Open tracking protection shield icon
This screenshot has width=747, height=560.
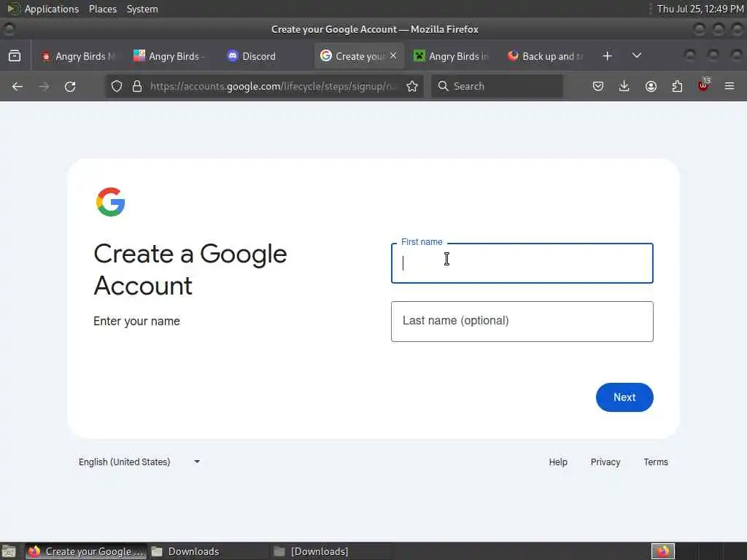pos(117,86)
